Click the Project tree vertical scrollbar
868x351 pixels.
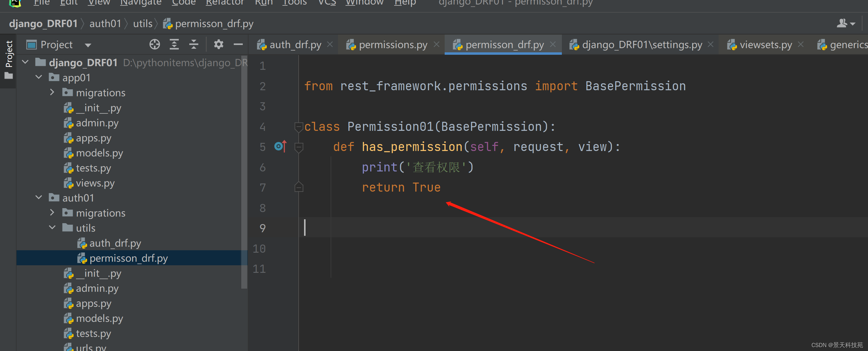(x=244, y=172)
